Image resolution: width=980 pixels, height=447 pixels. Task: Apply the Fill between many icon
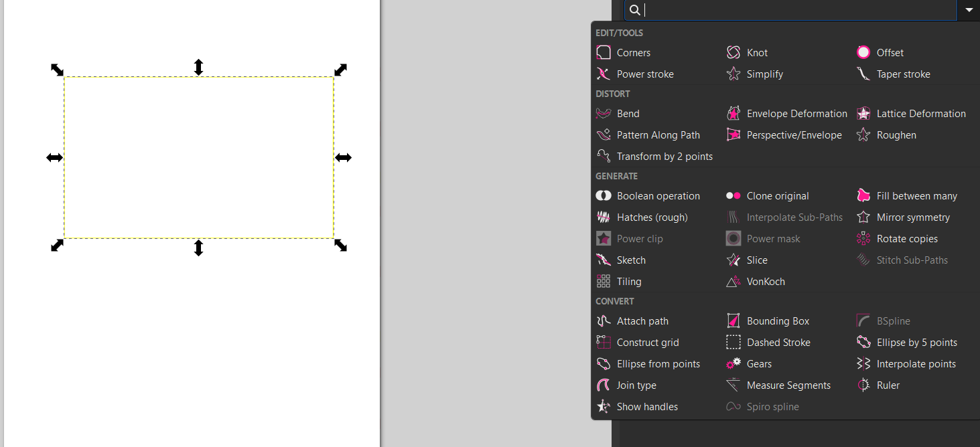click(863, 196)
